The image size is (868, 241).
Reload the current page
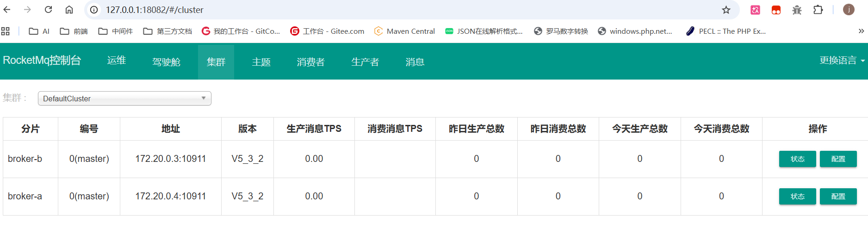click(48, 10)
